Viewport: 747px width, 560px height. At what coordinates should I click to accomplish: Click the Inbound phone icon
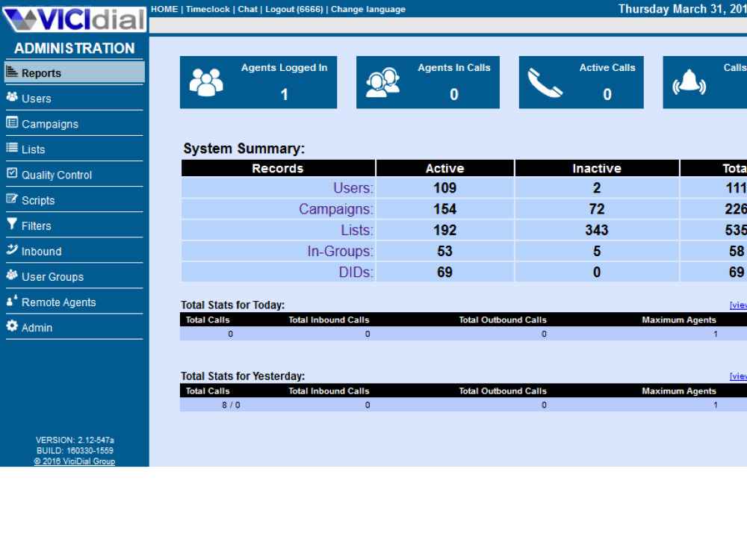pos(12,249)
